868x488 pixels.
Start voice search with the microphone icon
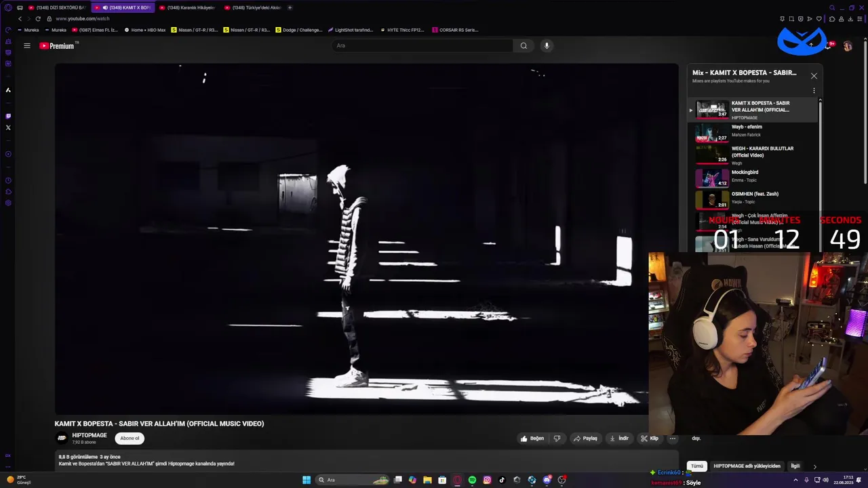tap(547, 45)
